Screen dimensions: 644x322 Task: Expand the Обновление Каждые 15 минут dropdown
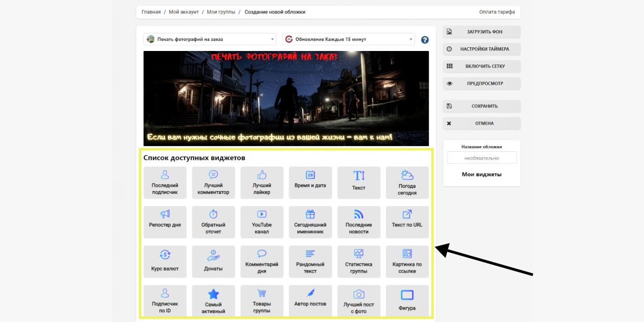tap(348, 39)
